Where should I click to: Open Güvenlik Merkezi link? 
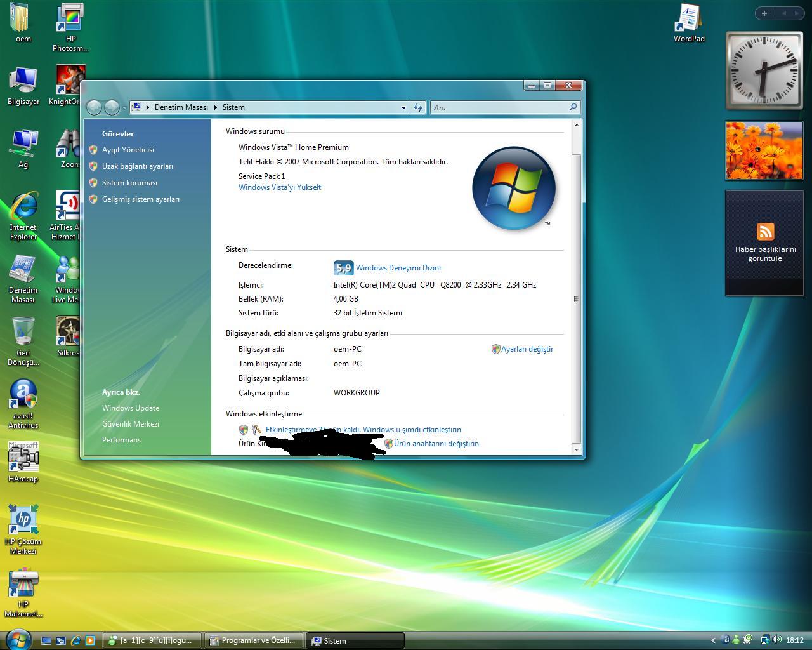(131, 424)
